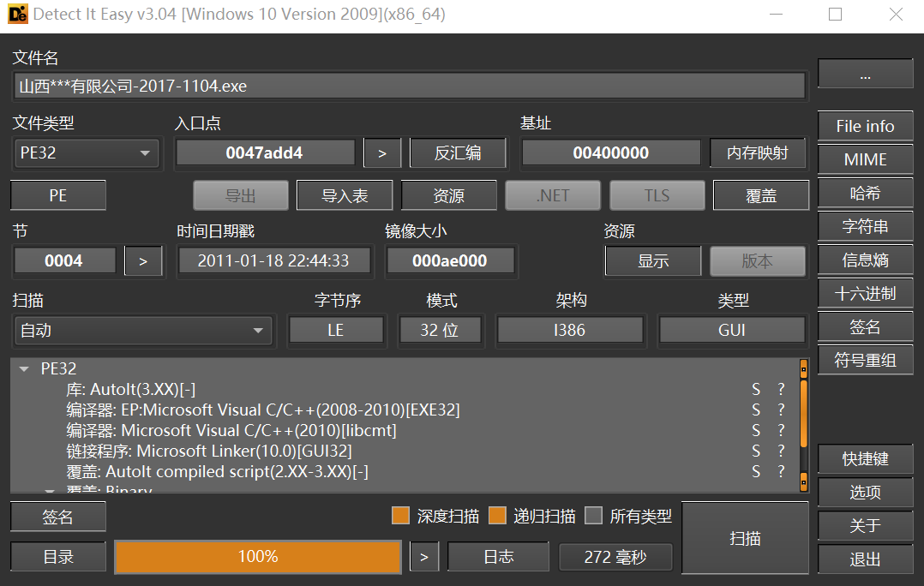Screen dimensions: 924x586
Task: Click the arrow button right of progress bar
Action: click(423, 557)
